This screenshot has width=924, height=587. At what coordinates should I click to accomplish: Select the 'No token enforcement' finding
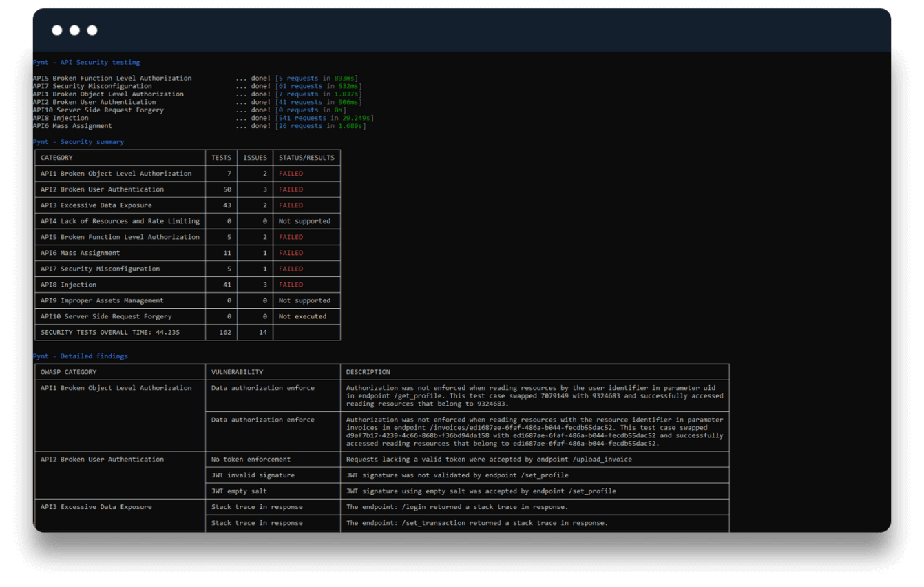pyautogui.click(x=249, y=459)
